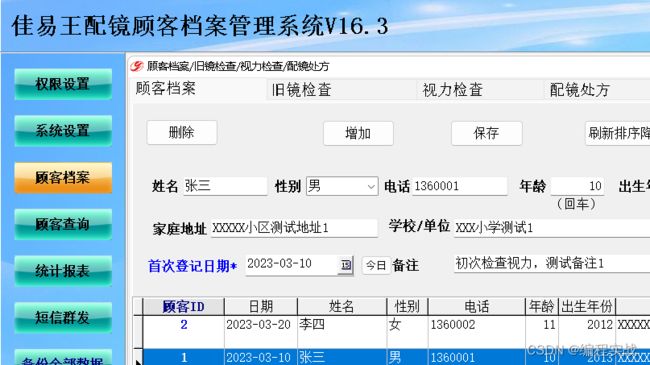650x365 pixels.
Task: Click birth year cell 2012
Action: [587, 331]
